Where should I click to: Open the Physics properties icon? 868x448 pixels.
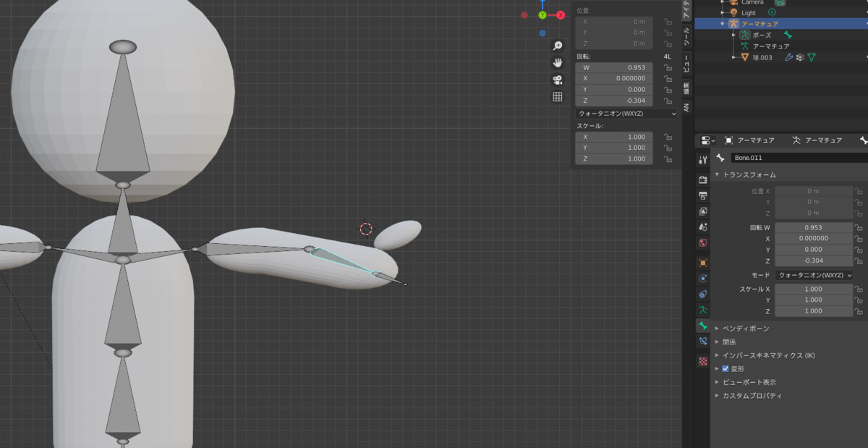pyautogui.click(x=702, y=279)
